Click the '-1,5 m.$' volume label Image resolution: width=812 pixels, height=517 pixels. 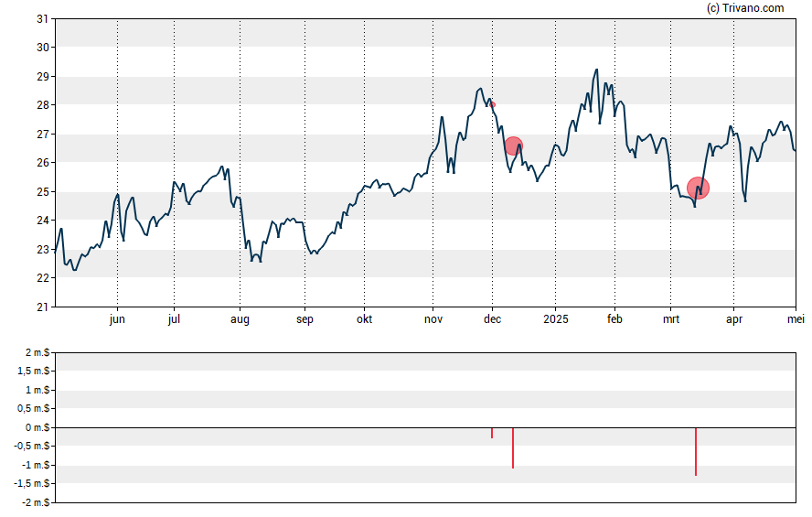(32, 484)
